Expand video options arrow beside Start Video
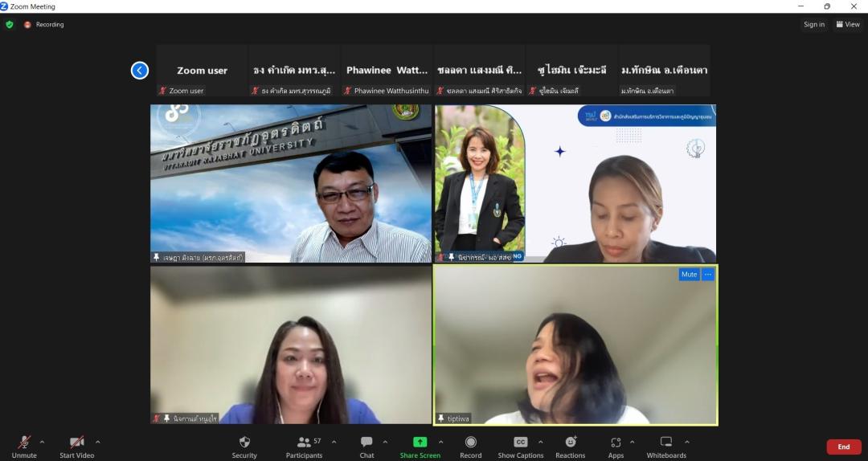The height and width of the screenshot is (461, 868). click(98, 442)
